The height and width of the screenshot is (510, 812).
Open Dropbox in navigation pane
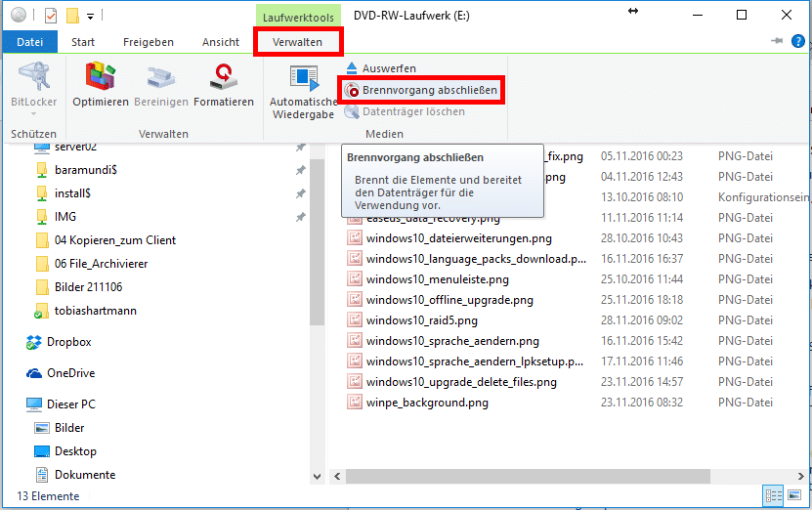[x=68, y=342]
